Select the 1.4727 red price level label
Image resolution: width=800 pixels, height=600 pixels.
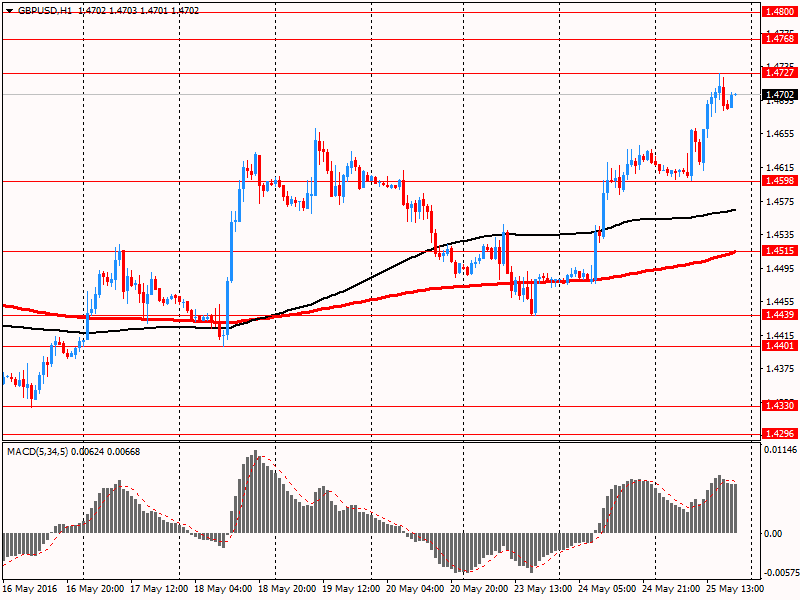click(779, 73)
